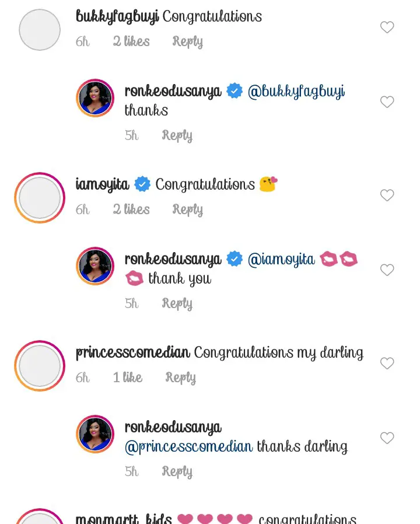Like ronkeodusanya's reply to bukkyfagbuyi

pyautogui.click(x=387, y=102)
